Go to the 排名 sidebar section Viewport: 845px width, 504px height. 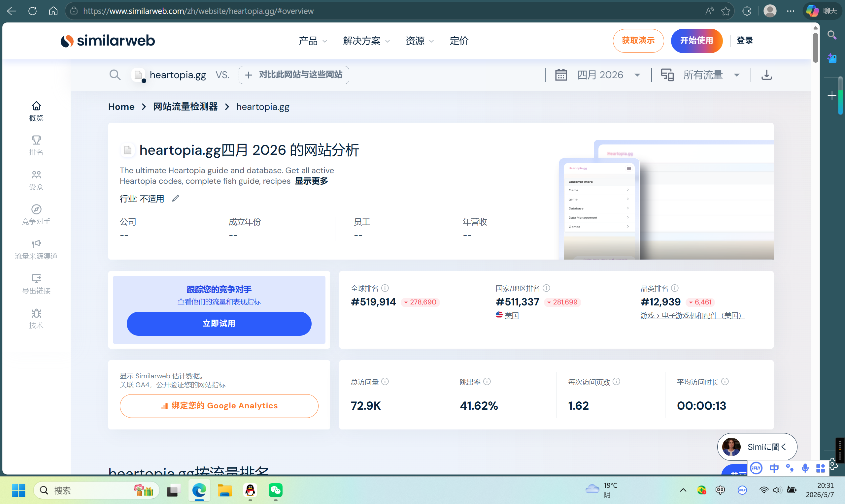pos(36,145)
